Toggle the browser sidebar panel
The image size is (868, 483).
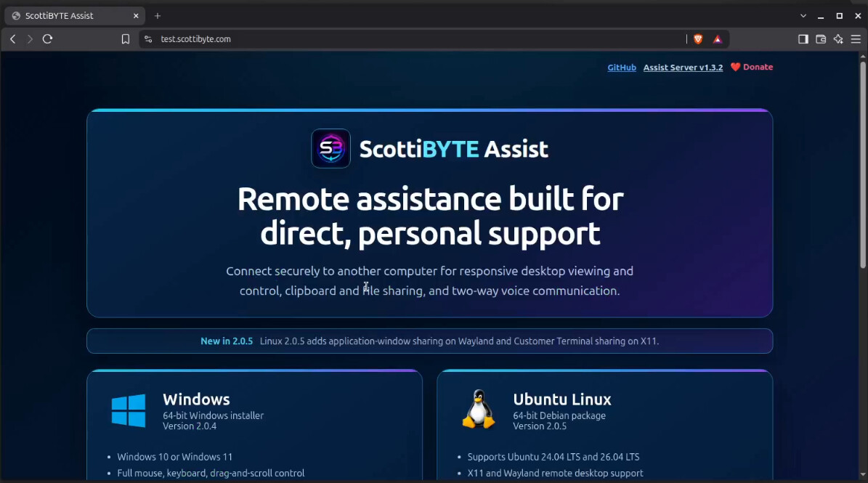pyautogui.click(x=803, y=39)
